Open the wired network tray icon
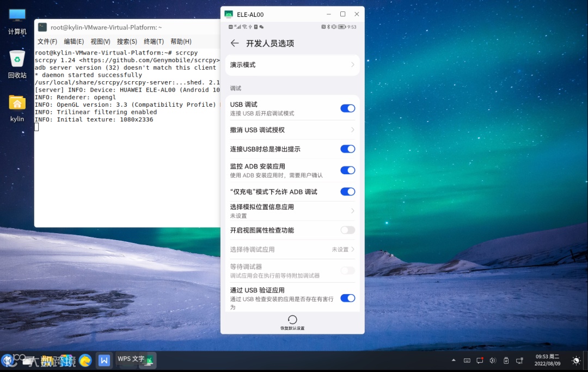 point(519,361)
